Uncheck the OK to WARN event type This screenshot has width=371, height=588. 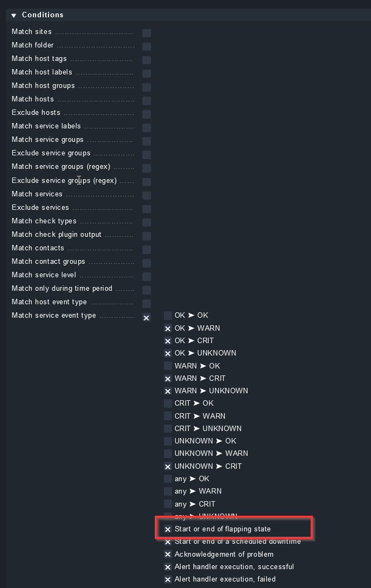(168, 328)
